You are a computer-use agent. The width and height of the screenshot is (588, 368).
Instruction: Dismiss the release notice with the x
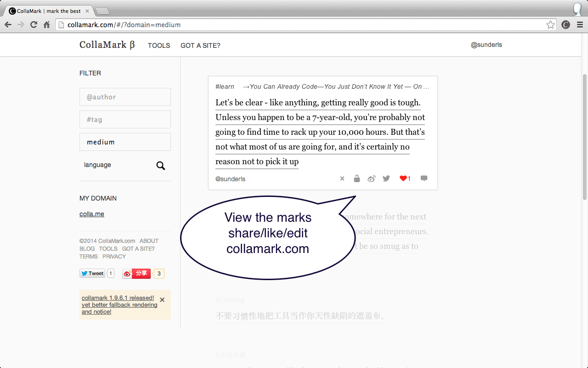click(x=162, y=300)
